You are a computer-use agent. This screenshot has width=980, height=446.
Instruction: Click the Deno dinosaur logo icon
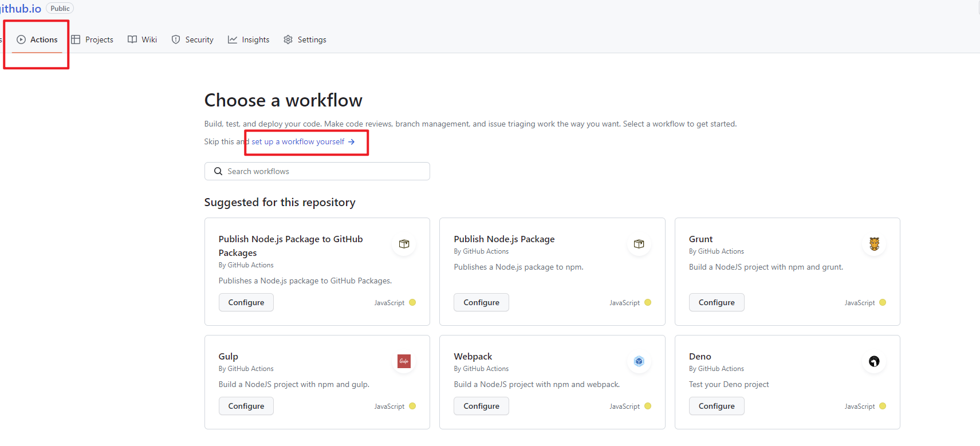coord(874,361)
